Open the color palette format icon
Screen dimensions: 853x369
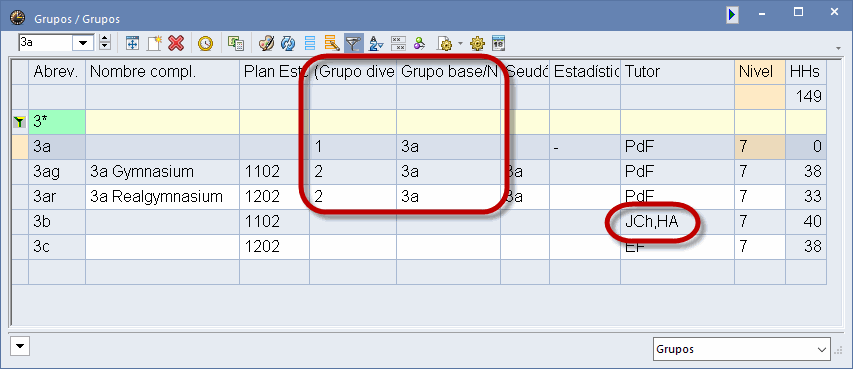coord(266,43)
